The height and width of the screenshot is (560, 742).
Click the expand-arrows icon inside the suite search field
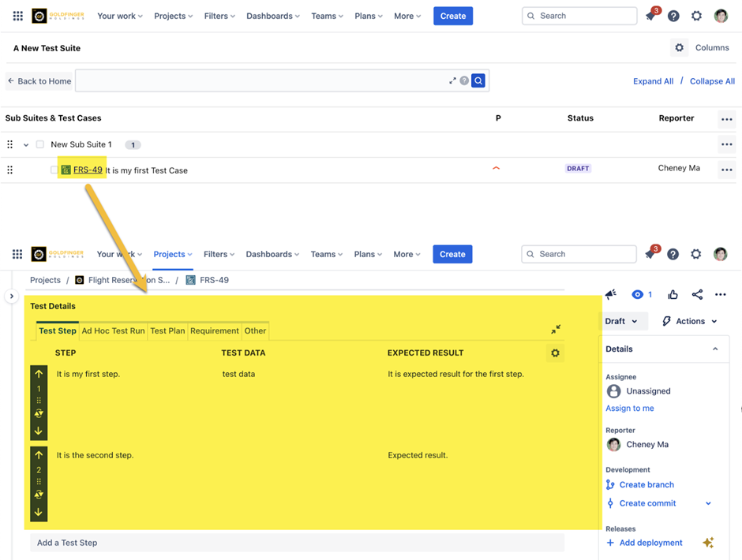[x=452, y=80]
